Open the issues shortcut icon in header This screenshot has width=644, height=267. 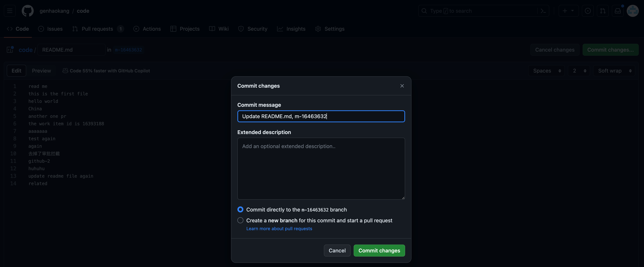click(x=588, y=11)
